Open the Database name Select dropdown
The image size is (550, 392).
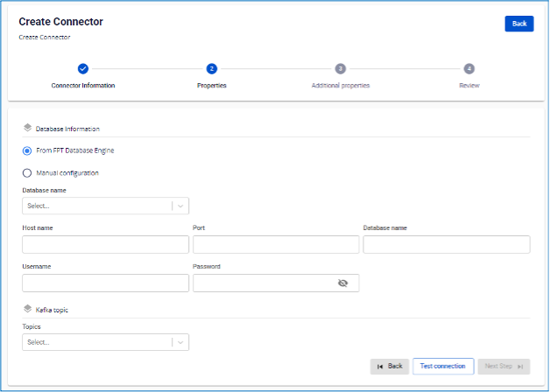click(106, 206)
